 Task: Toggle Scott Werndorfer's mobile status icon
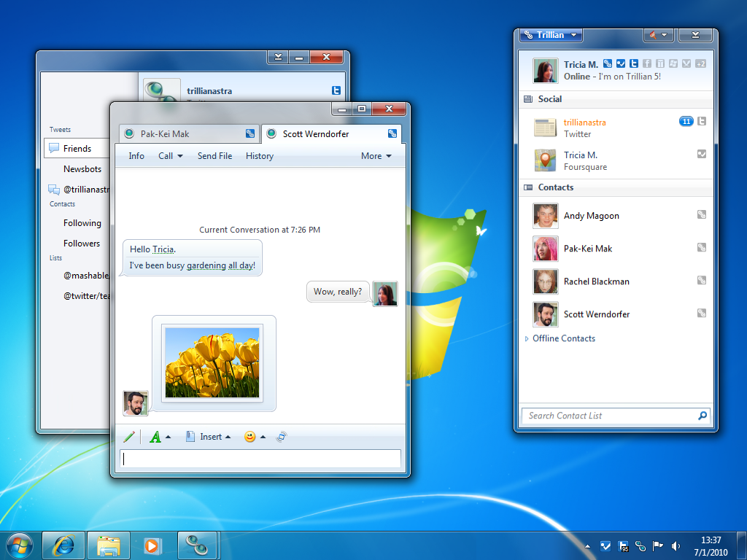(701, 313)
